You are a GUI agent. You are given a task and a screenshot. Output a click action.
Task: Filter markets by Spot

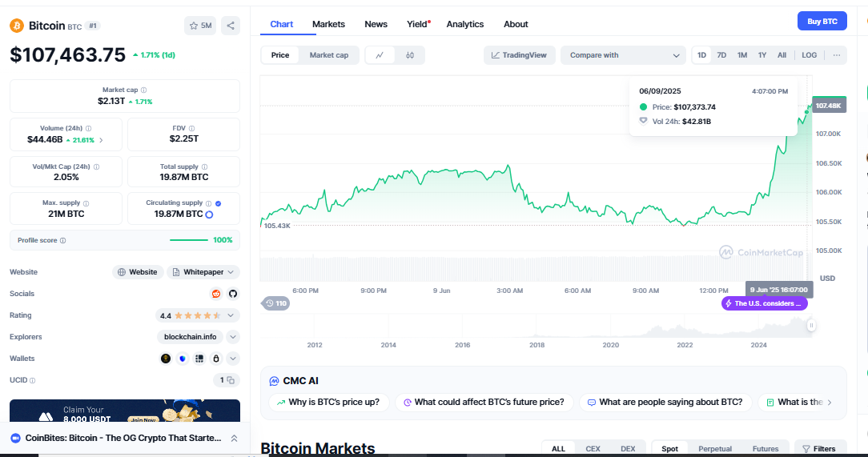coord(670,449)
